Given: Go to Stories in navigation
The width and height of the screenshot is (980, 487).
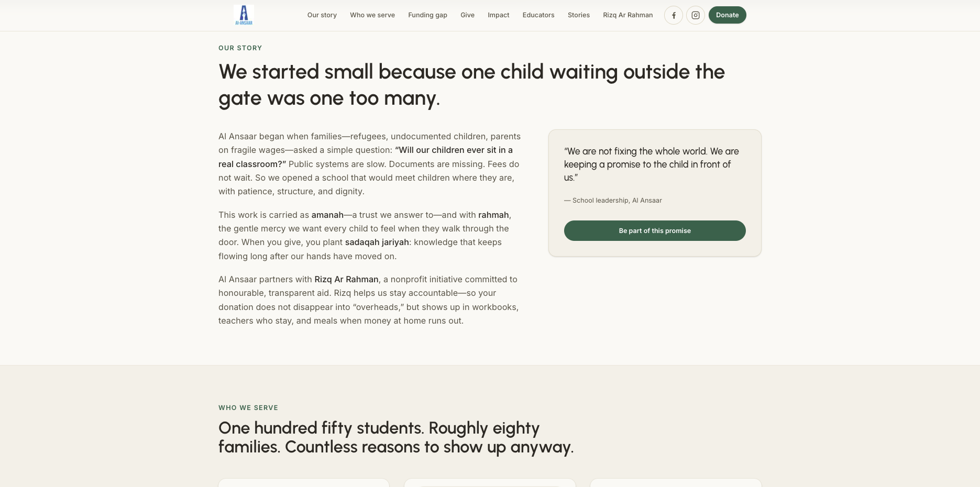Looking at the screenshot, I should pyautogui.click(x=578, y=15).
